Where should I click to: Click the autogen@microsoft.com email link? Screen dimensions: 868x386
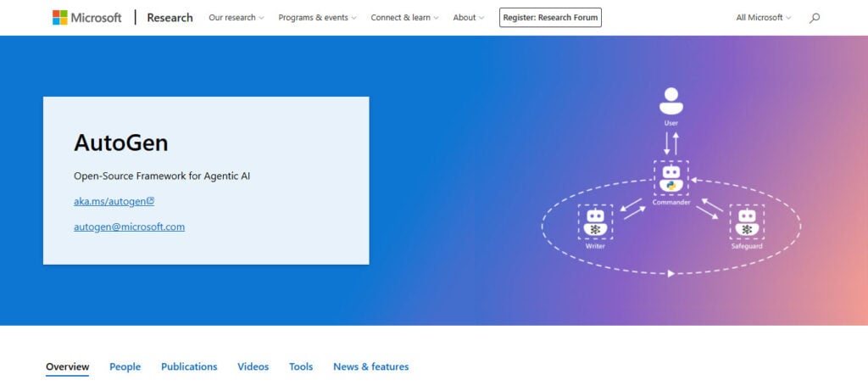click(129, 227)
